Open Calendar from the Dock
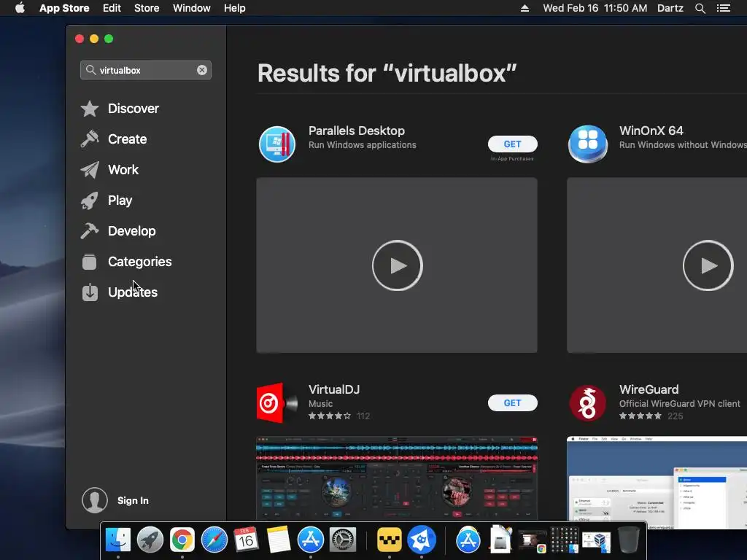 [x=246, y=540]
